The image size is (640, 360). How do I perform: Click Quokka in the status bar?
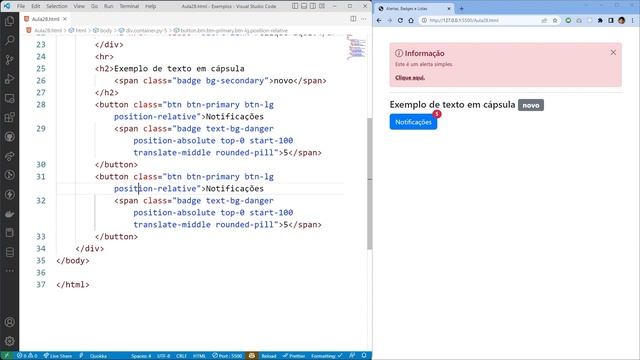click(98, 356)
